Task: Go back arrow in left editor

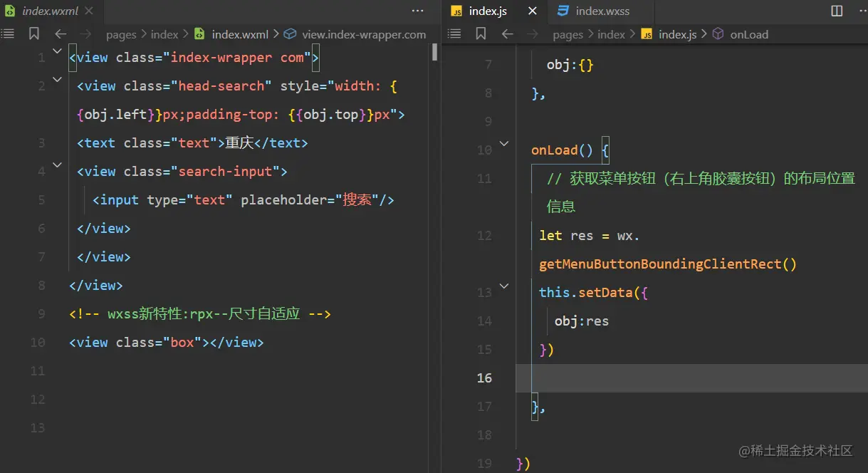Action: tap(61, 33)
